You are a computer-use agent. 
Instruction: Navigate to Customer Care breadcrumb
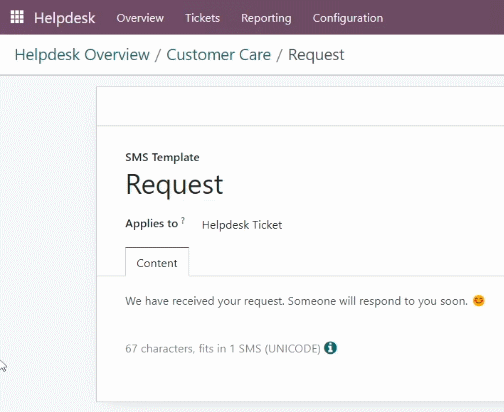[218, 55]
